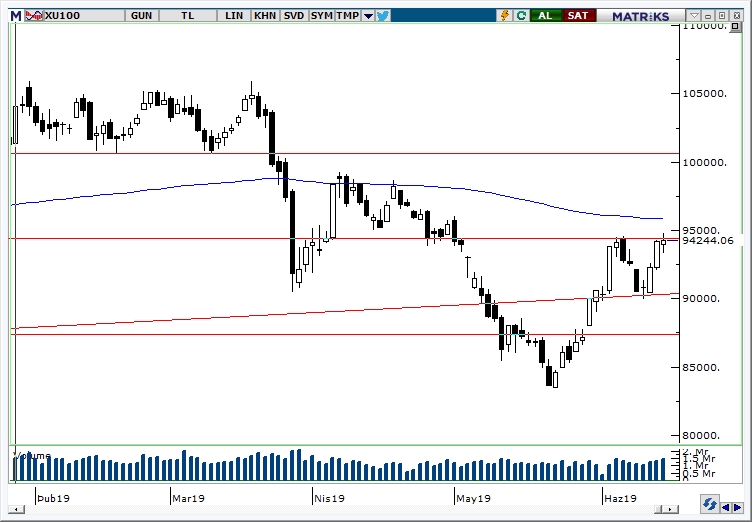Open the KHN toolbar option
The width and height of the screenshot is (752, 522).
(x=265, y=16)
